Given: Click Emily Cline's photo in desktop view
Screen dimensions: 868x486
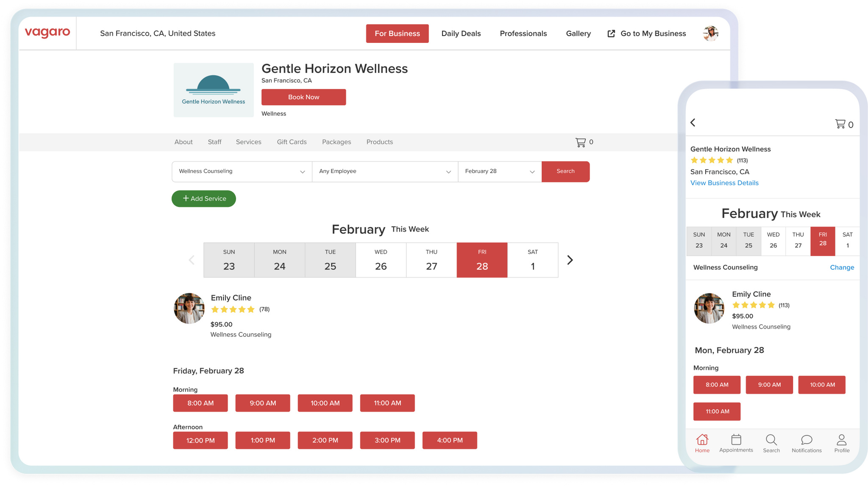Looking at the screenshot, I should coord(189,308).
